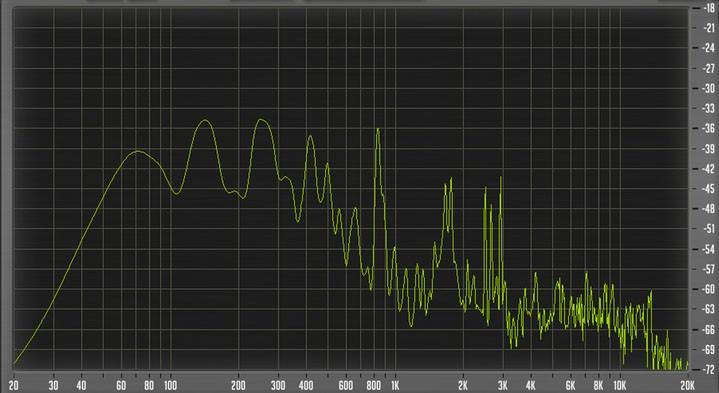The image size is (719, 393).
Task: Click the 6K frequency axis label
Action: 570,385
